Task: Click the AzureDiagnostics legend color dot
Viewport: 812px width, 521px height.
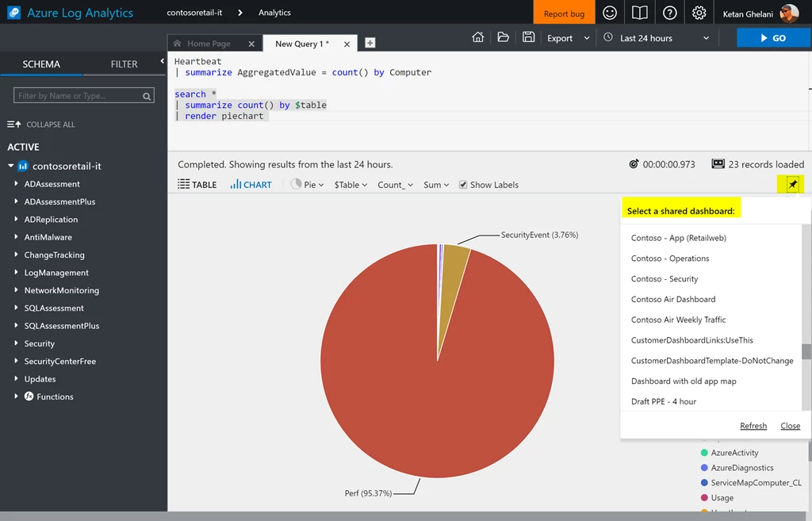Action: click(704, 468)
